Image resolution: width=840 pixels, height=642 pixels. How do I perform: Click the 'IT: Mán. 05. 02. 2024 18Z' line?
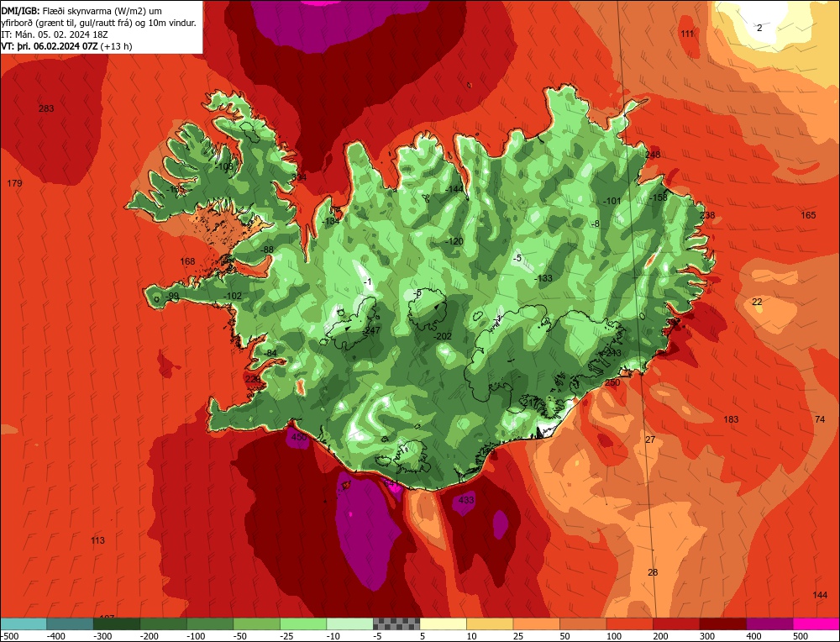pyautogui.click(x=53, y=34)
